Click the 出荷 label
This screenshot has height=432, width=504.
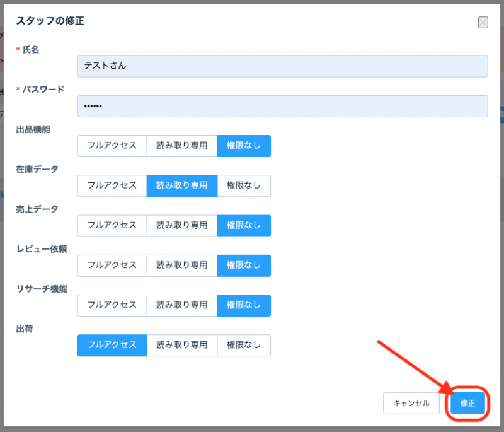click(x=25, y=329)
